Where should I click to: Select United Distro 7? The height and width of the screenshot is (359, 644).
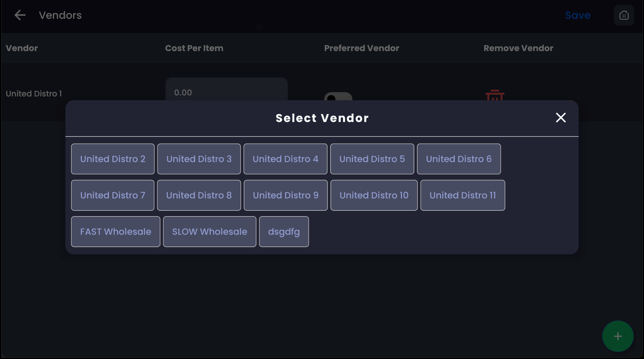(x=113, y=195)
